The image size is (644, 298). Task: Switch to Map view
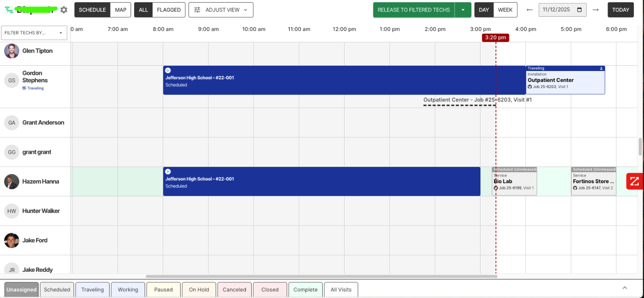(121, 10)
